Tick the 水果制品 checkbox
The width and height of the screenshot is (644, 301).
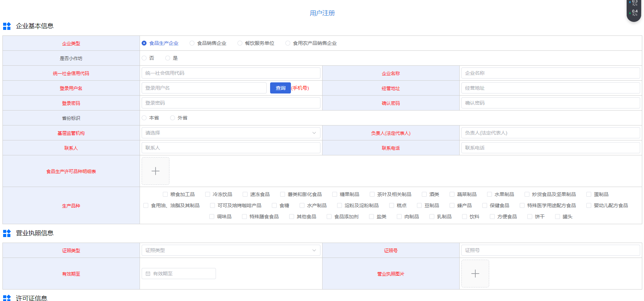(490, 194)
